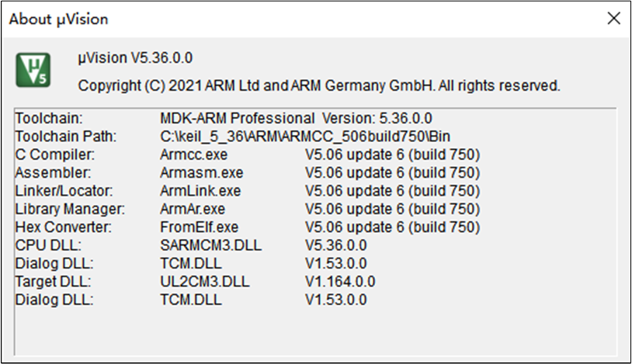Click the V1.164.0.0 version value
Screen dimensions: 632x364
[340, 281]
